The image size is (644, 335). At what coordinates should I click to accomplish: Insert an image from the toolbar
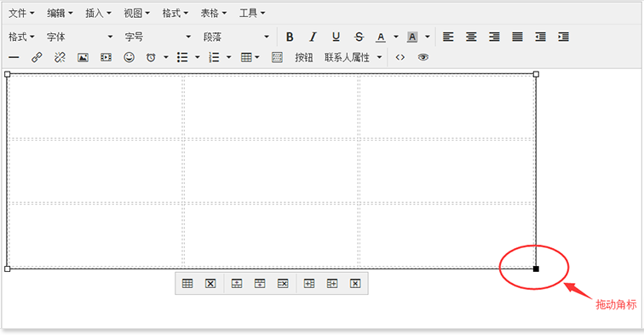point(83,57)
